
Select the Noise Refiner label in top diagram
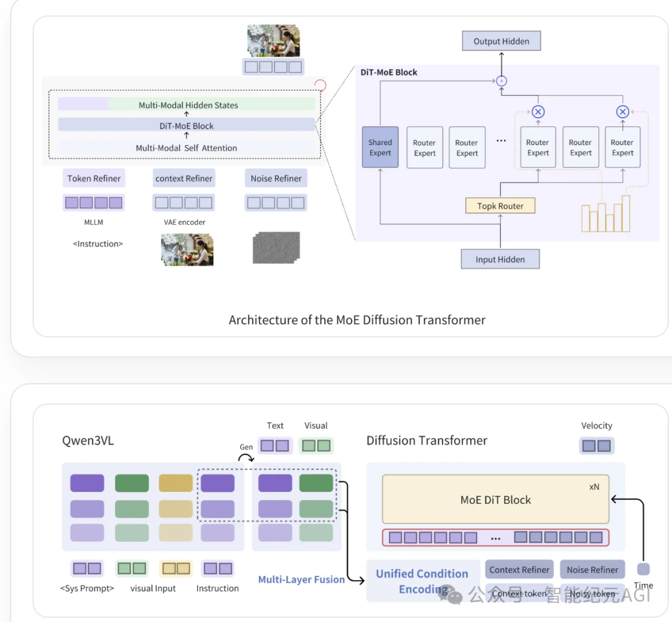(276, 179)
